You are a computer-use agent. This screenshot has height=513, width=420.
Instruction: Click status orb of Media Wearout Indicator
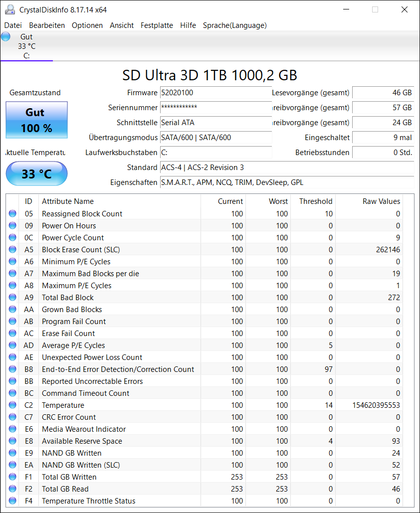(12, 429)
